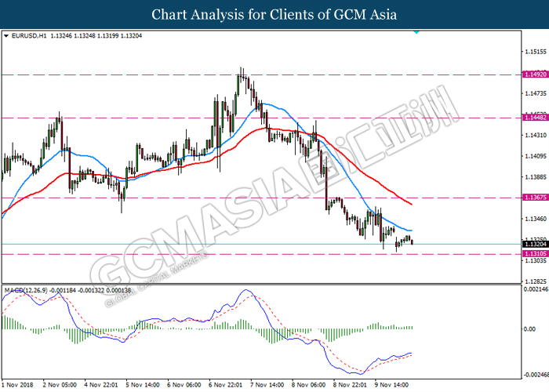Select the '8 Nov 22:01' time axis label
Image resolution: width=549 pixels, height=392 pixels.
click(350, 385)
